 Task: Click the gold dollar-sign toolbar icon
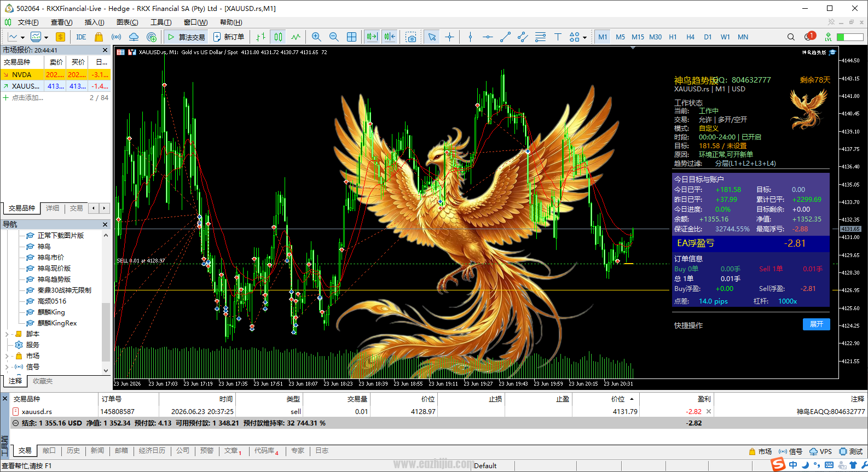[x=60, y=37]
